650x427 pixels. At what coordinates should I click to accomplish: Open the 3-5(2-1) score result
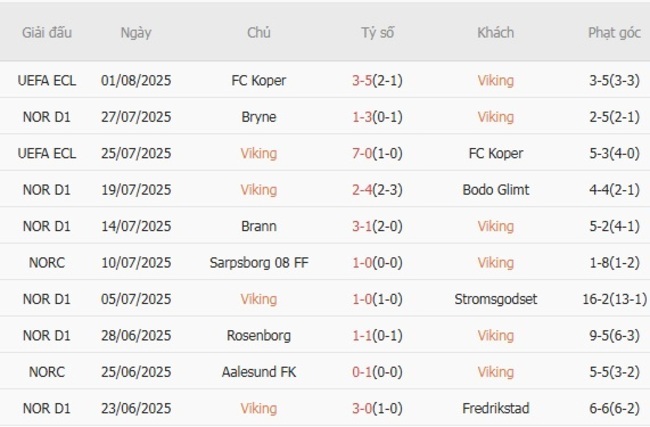[377, 81]
